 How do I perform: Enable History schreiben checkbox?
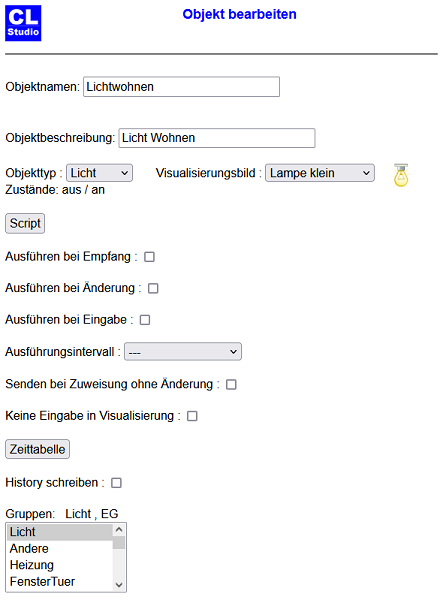(116, 483)
